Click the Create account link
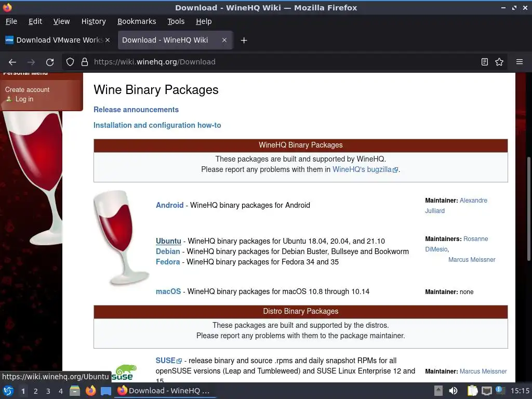532x399 pixels. [x=27, y=89]
